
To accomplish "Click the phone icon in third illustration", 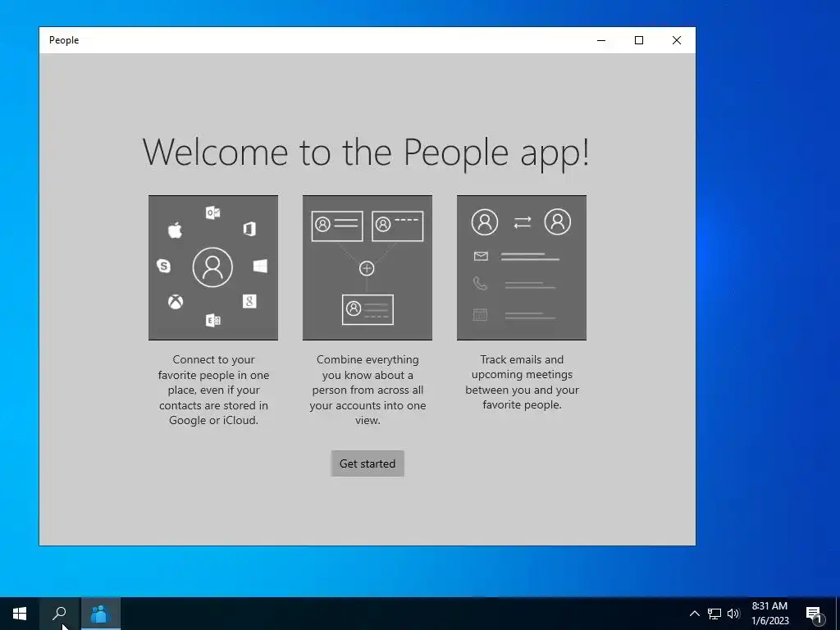I will pos(481,283).
